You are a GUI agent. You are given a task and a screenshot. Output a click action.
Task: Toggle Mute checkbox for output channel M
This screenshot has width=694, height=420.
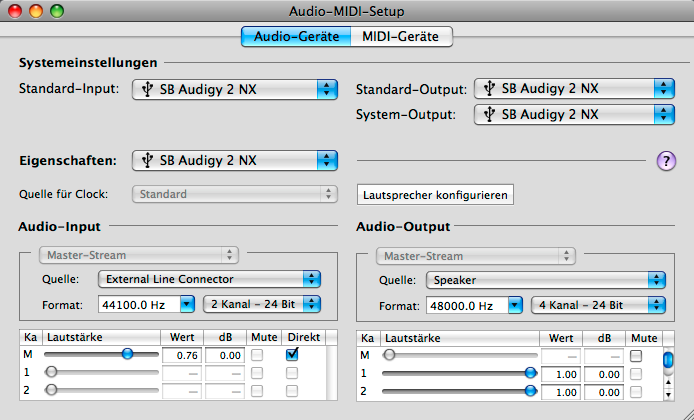coord(636,356)
